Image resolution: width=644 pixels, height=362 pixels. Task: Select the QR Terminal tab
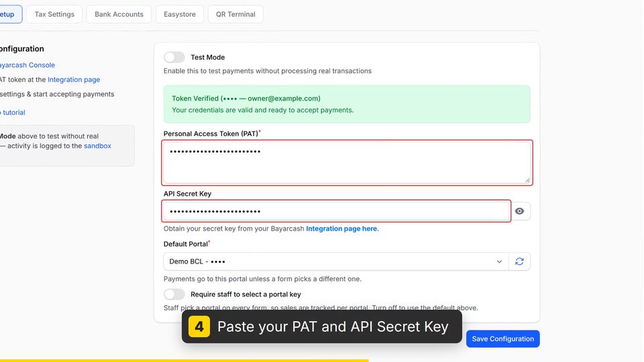235,14
